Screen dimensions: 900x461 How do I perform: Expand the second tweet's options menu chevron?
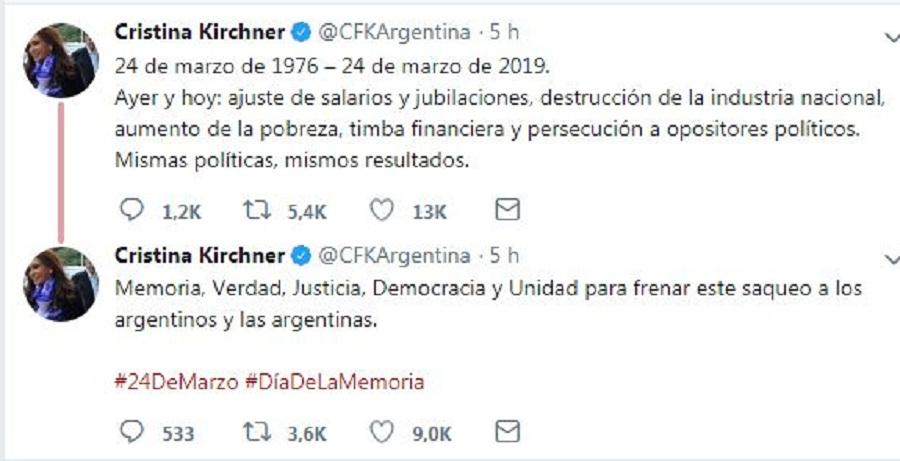click(892, 259)
